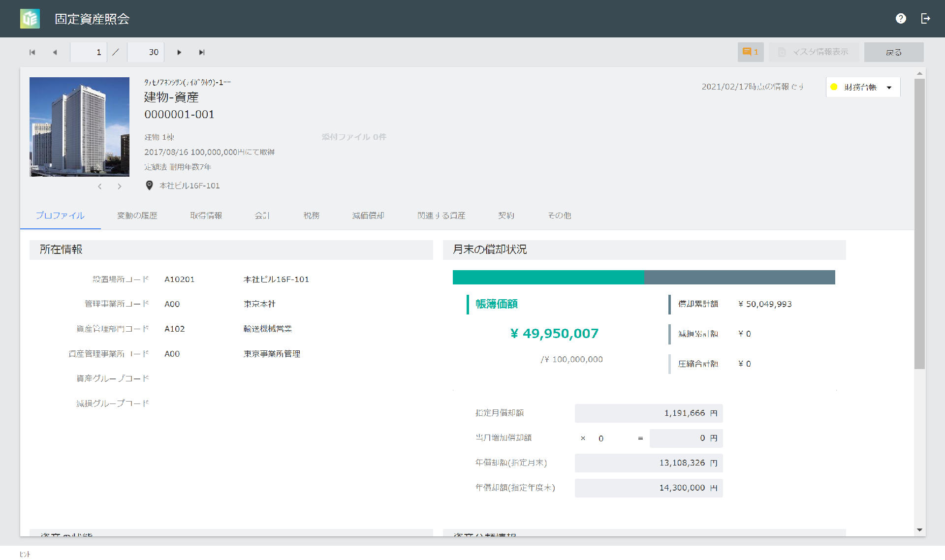This screenshot has height=560, width=945.
Task: Click the green app logo in the header
Action: click(x=30, y=19)
